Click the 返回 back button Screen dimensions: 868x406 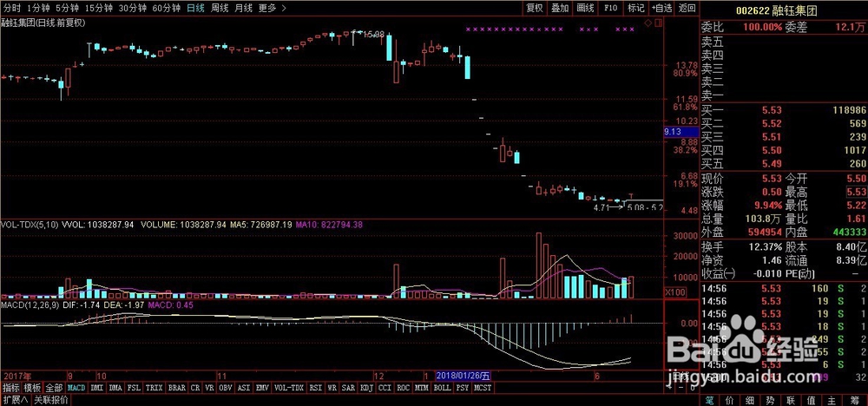pyautogui.click(x=687, y=9)
